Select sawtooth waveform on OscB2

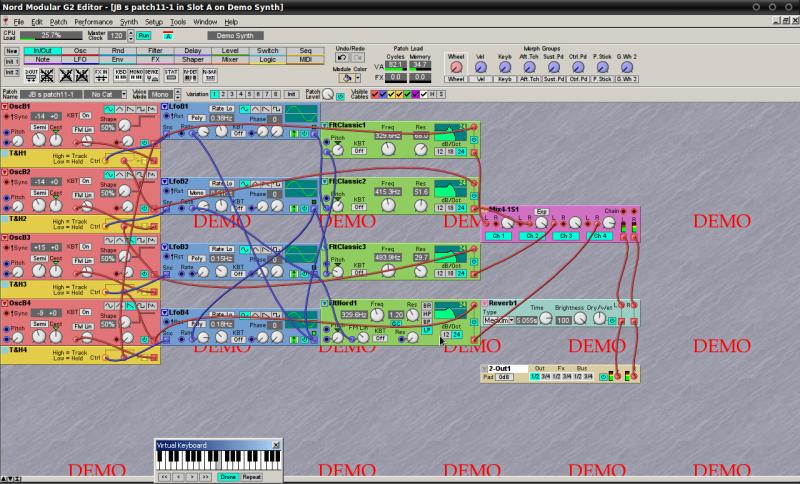pos(131,174)
